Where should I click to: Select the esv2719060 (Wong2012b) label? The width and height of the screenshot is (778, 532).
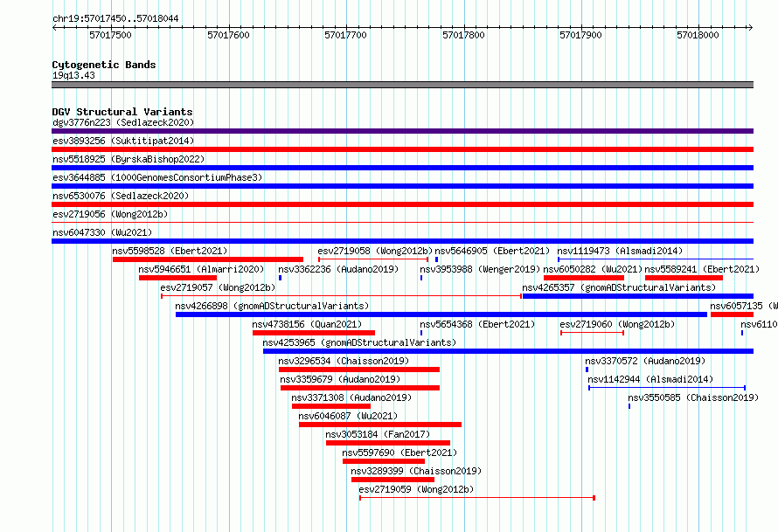pos(617,324)
